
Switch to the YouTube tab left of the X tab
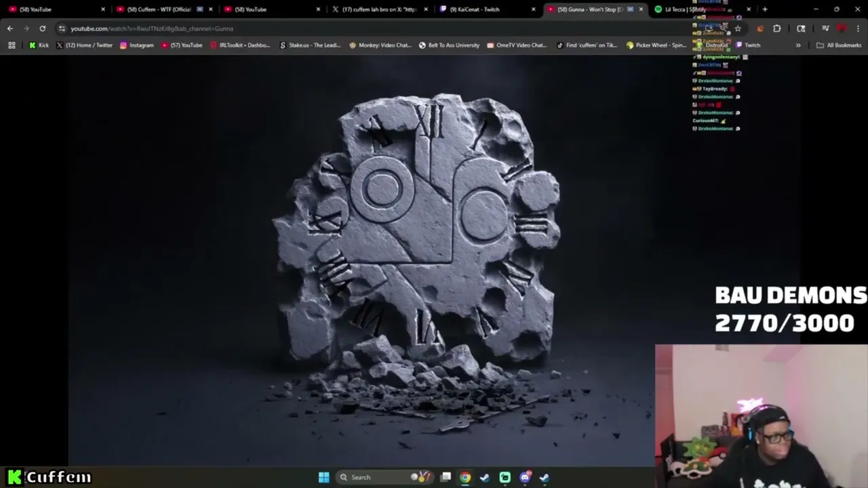272,9
